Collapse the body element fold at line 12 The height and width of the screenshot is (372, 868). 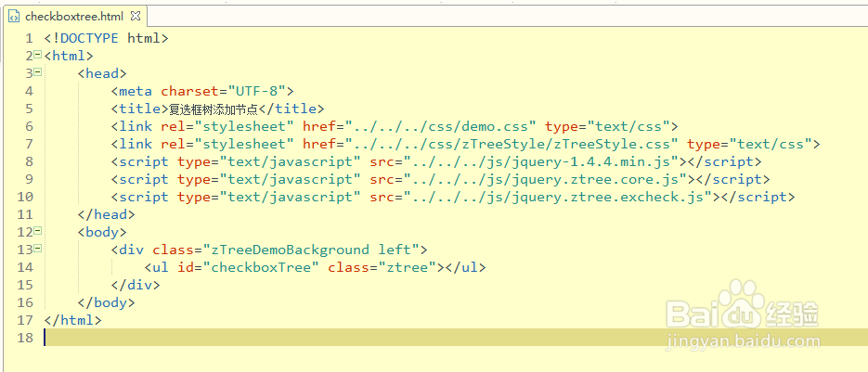[x=37, y=231]
